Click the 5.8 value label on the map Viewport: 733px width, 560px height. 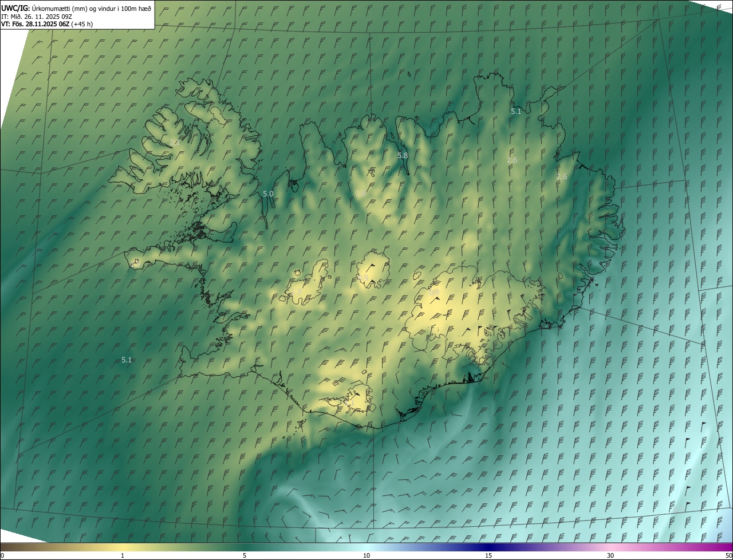(x=403, y=155)
